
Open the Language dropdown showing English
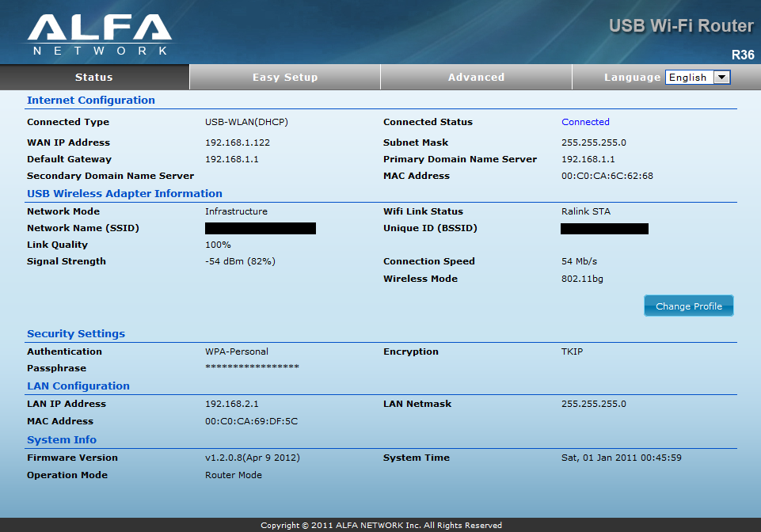698,77
